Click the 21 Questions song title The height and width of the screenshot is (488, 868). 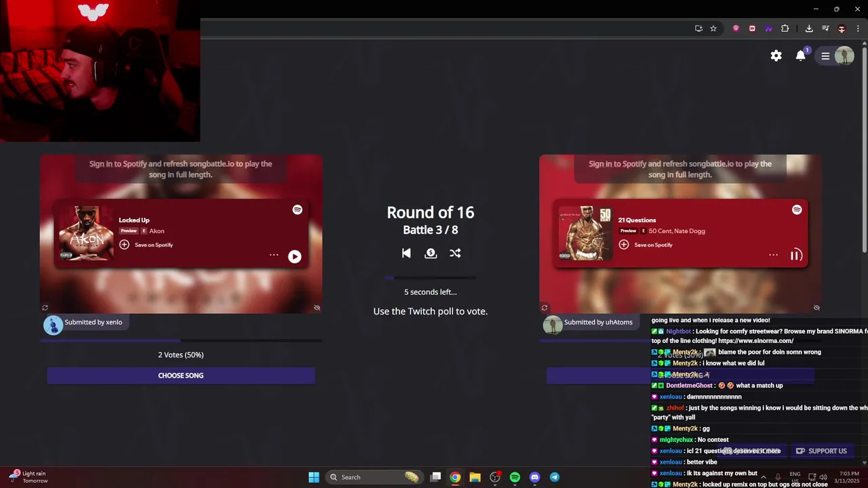[637, 220]
